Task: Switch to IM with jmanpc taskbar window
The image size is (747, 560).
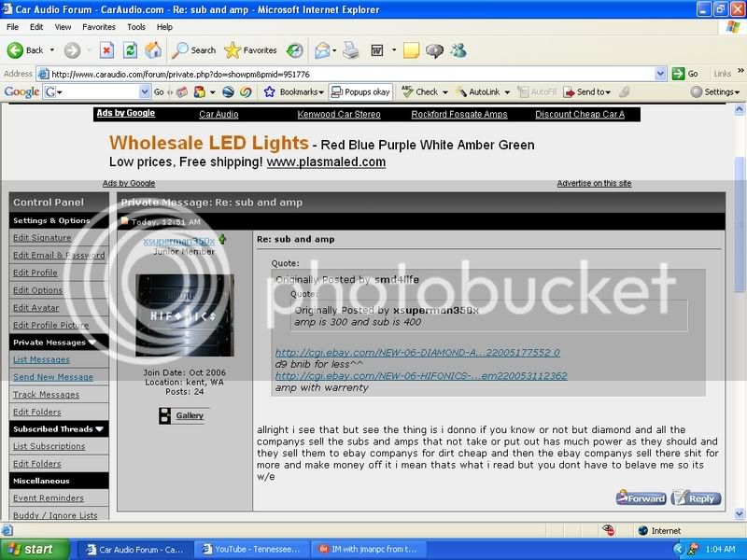Action: coord(368,550)
